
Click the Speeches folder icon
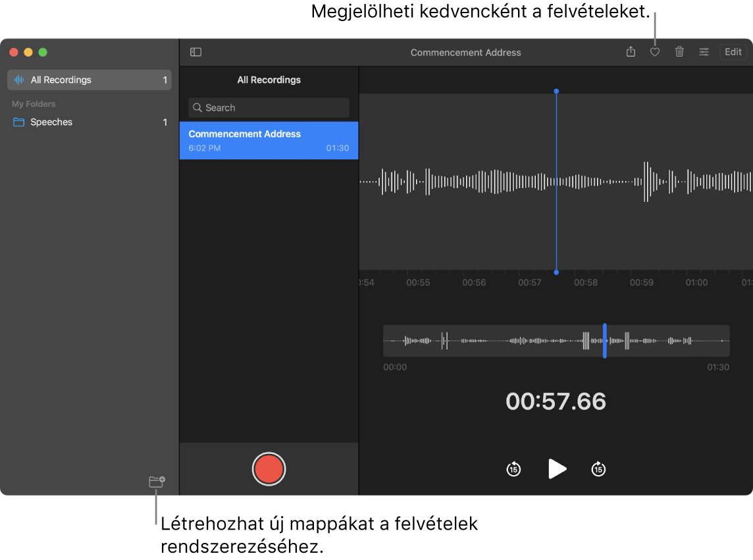pos(18,122)
